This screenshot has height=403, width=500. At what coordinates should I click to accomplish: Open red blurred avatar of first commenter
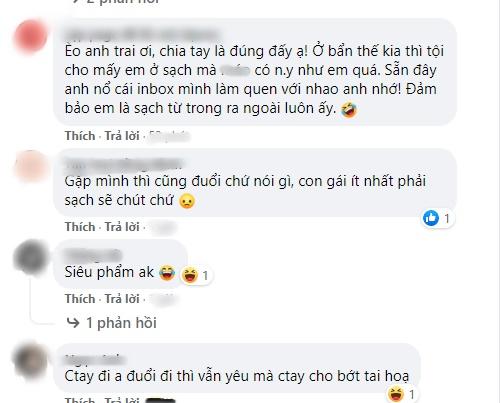pyautogui.click(x=30, y=36)
